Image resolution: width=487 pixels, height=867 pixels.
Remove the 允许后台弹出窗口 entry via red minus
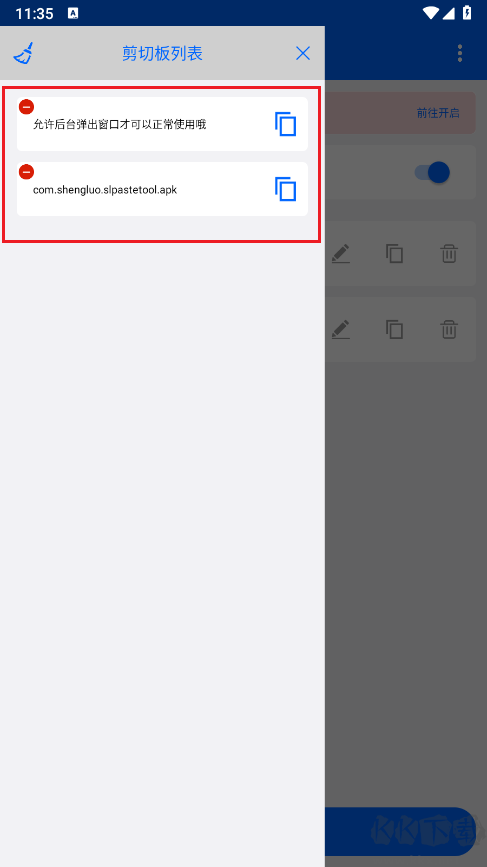click(27, 107)
